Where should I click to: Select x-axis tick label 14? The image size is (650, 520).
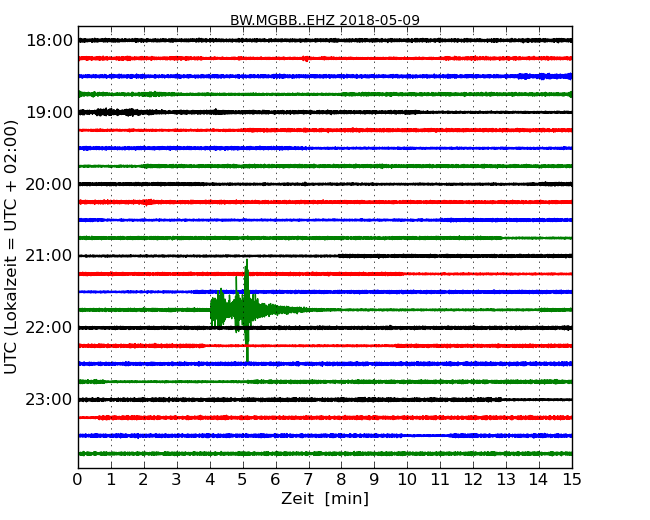pos(539,480)
